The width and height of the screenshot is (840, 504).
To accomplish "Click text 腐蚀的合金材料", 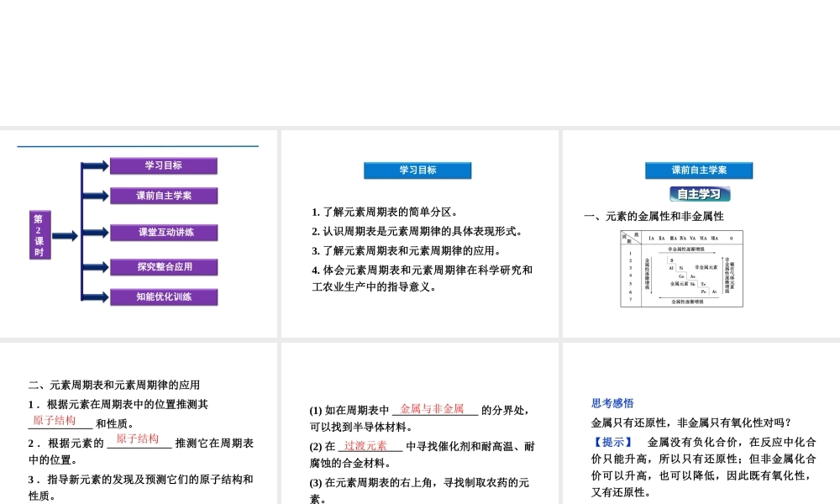I will click(x=349, y=464).
